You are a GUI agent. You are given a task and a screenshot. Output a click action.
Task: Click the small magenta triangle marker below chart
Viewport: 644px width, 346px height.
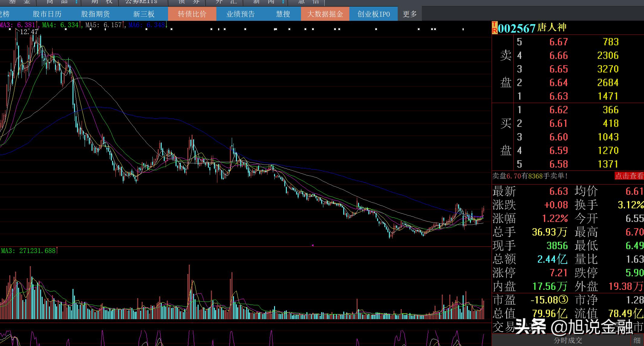[x=312, y=245]
